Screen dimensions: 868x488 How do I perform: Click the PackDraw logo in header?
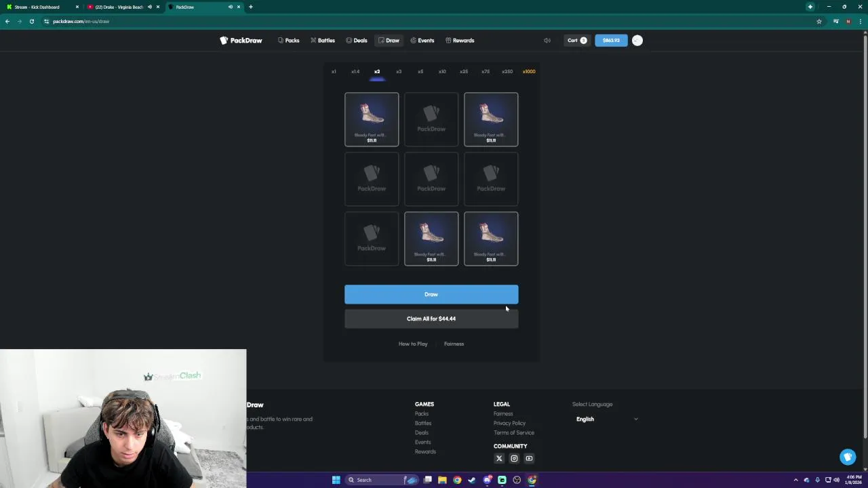coord(241,41)
